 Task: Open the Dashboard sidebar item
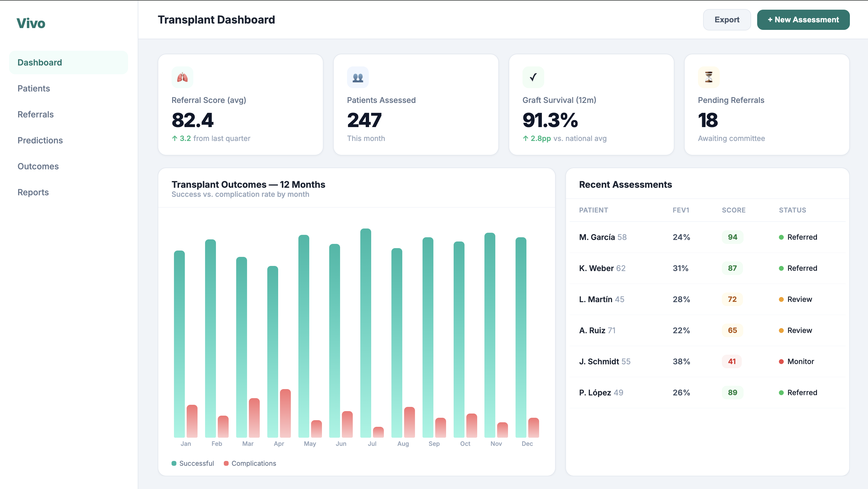[x=68, y=63]
